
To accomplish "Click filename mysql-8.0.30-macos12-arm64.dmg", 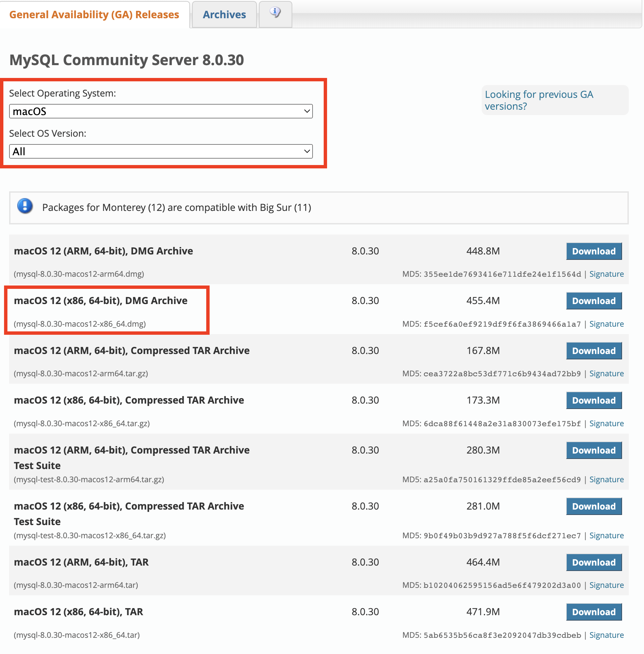I will click(x=79, y=274).
